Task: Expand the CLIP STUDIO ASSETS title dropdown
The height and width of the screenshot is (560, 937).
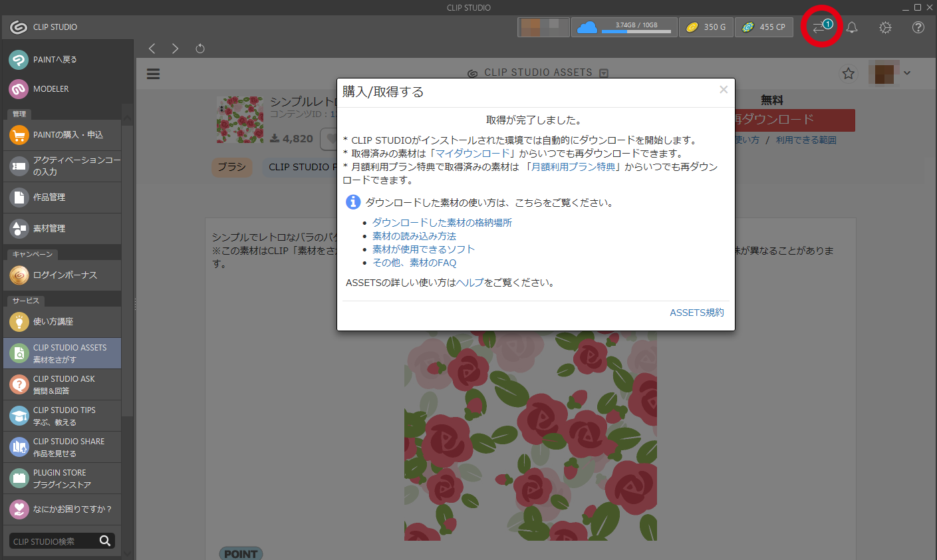Action: point(604,73)
